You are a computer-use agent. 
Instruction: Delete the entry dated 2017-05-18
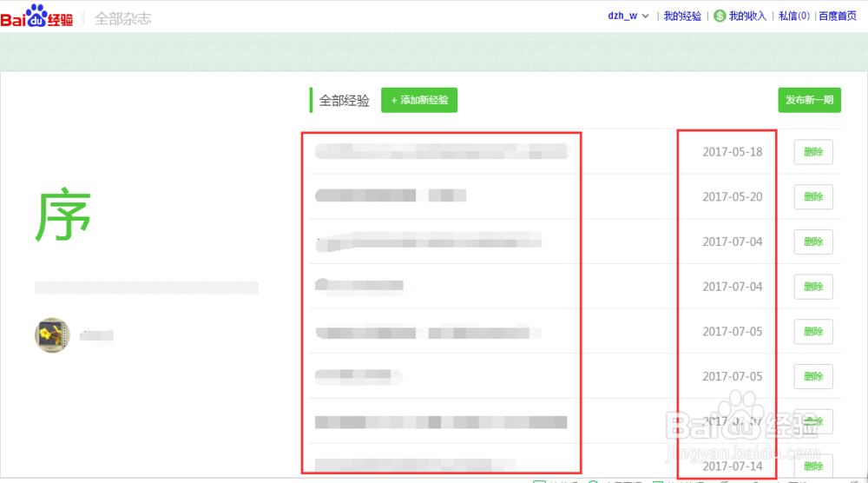[813, 152]
